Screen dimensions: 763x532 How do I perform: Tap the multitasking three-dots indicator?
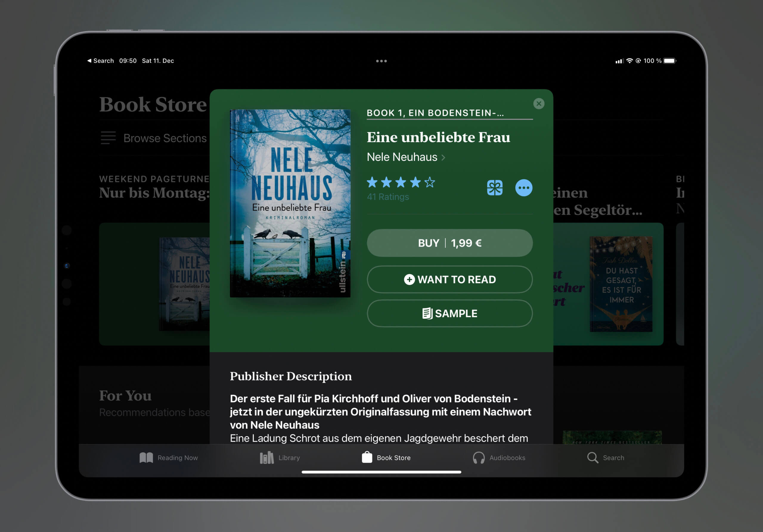pos(381,61)
